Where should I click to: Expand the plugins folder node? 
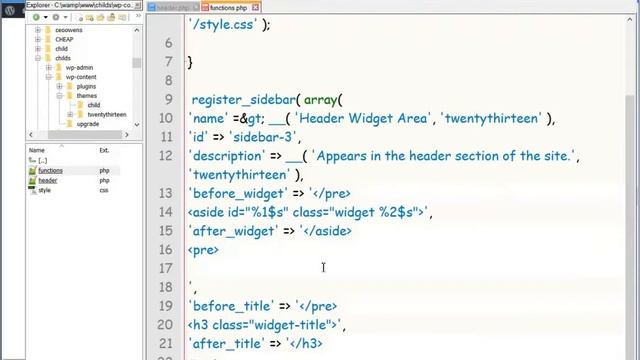(60, 86)
